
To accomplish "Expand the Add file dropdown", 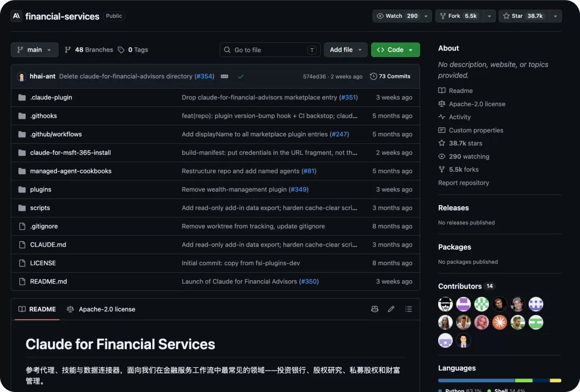I will pos(345,50).
